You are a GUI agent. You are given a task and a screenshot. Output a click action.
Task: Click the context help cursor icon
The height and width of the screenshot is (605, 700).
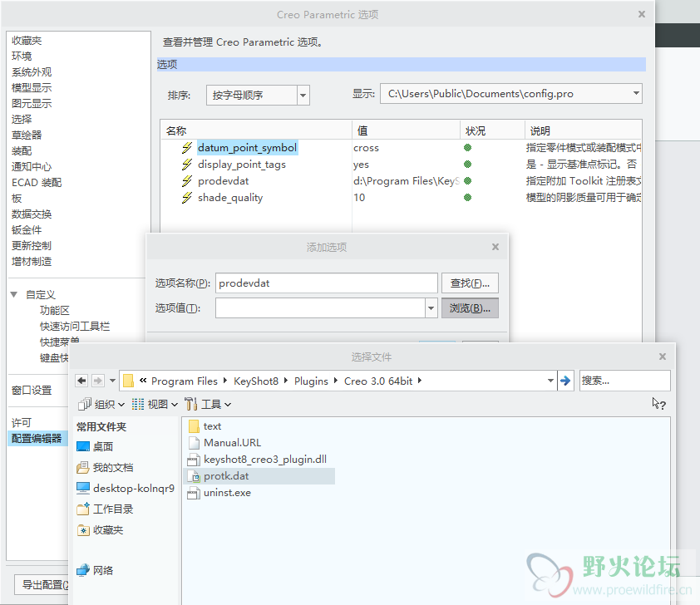(x=658, y=404)
